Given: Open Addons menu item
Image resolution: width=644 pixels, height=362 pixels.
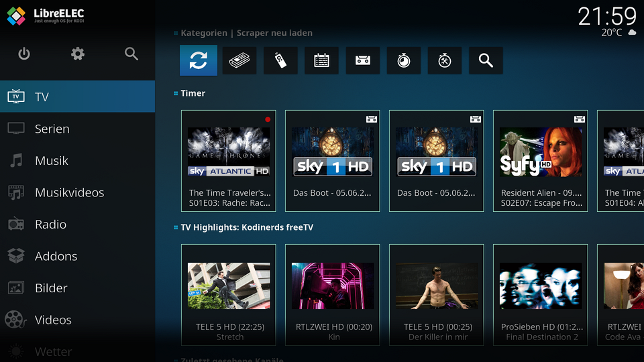Looking at the screenshot, I should pos(78,256).
